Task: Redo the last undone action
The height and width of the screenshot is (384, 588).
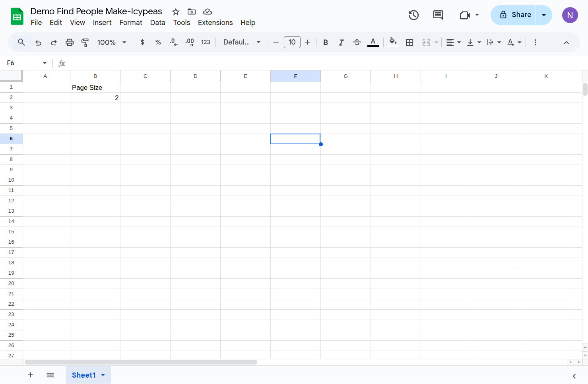Action: click(x=54, y=42)
